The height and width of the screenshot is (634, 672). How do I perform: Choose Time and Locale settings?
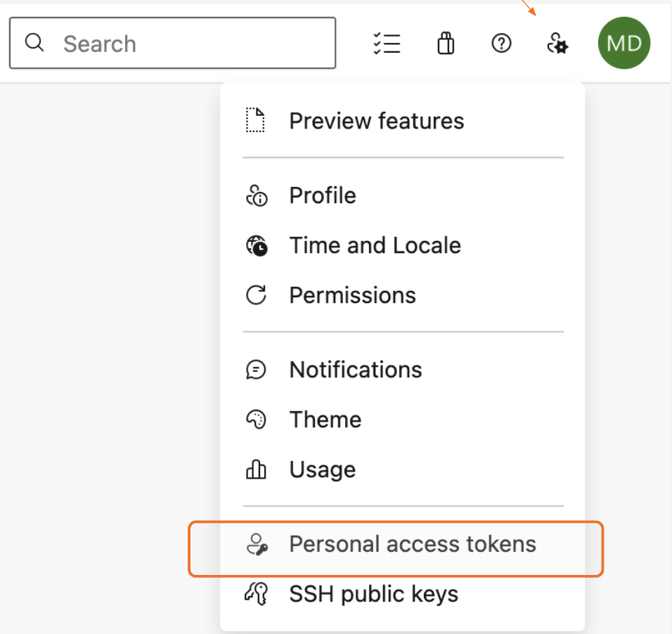click(x=375, y=245)
